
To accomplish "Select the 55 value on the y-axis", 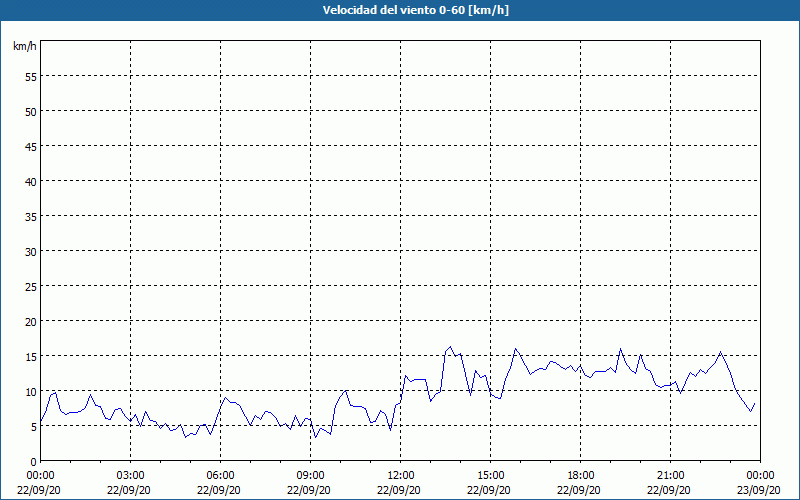I will tap(31, 77).
